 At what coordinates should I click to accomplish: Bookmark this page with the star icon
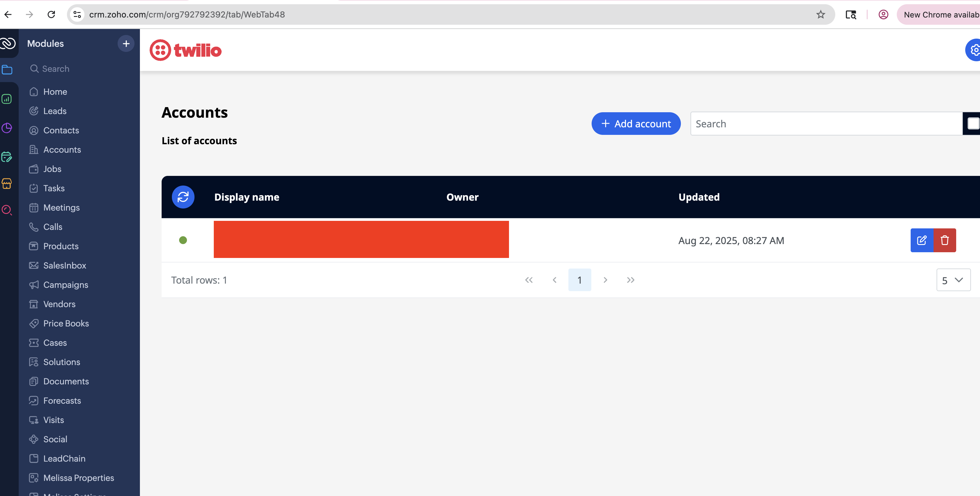point(820,14)
